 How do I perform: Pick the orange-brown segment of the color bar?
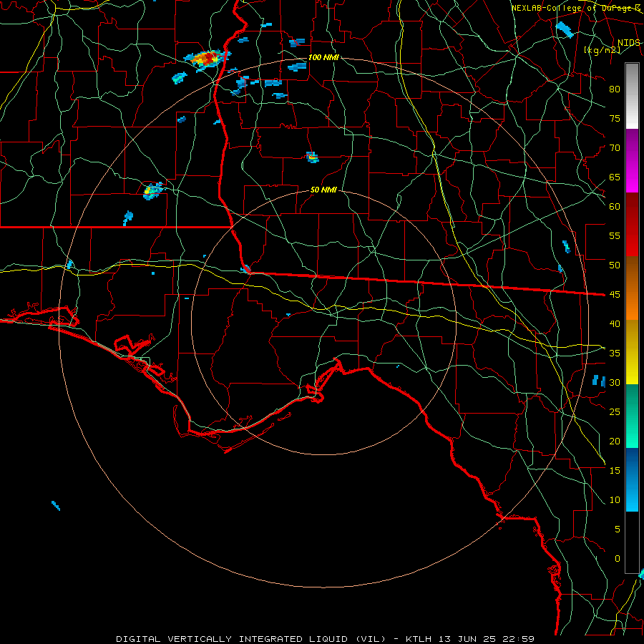[x=632, y=288]
